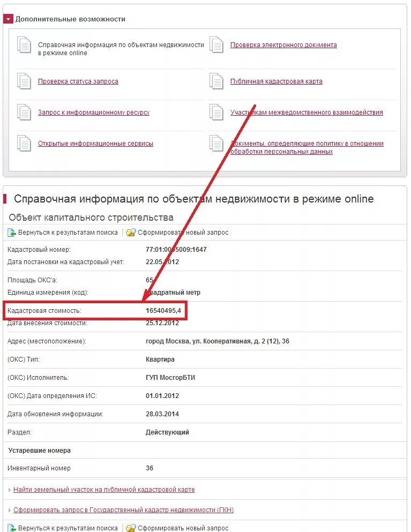
Task: Click bottom Сформировать новый запрос button
Action: (x=183, y=528)
